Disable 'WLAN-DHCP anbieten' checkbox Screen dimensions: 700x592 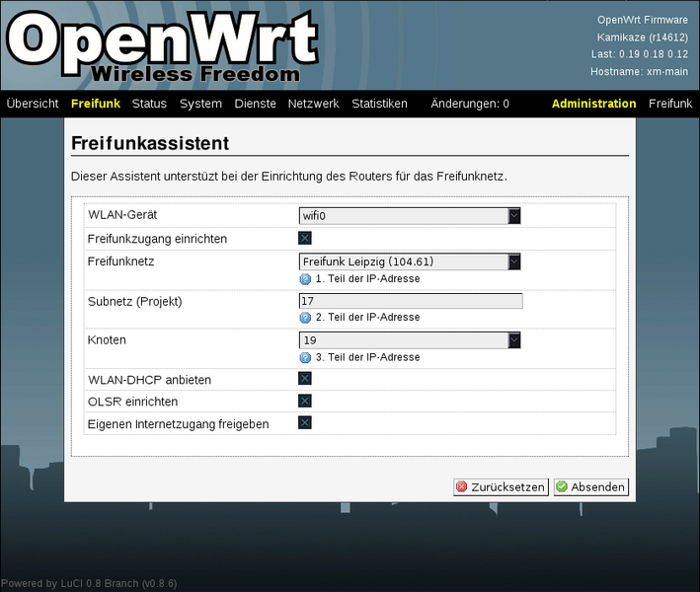coord(305,379)
